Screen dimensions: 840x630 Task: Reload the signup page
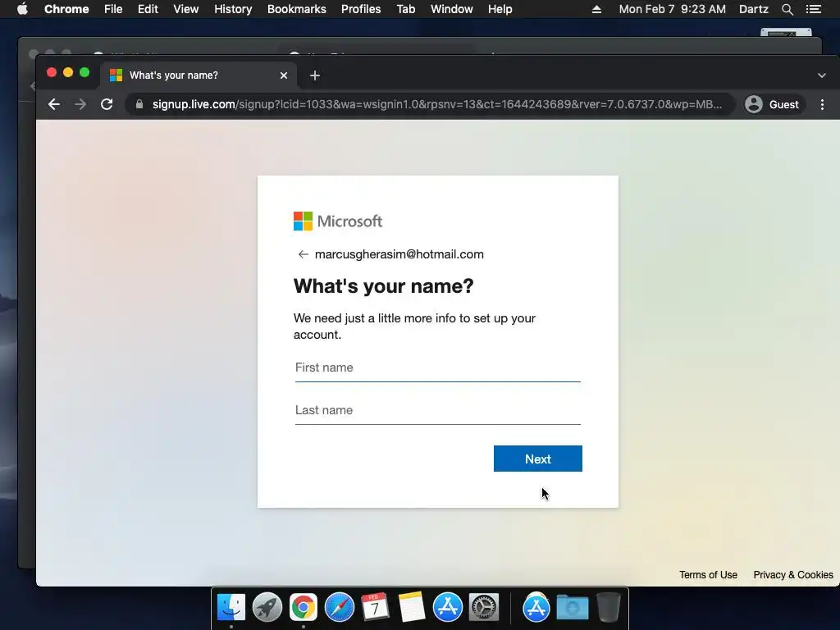107,104
